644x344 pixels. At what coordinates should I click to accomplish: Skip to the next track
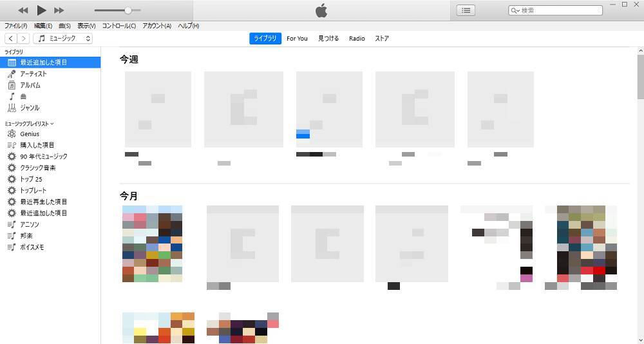pos(59,10)
